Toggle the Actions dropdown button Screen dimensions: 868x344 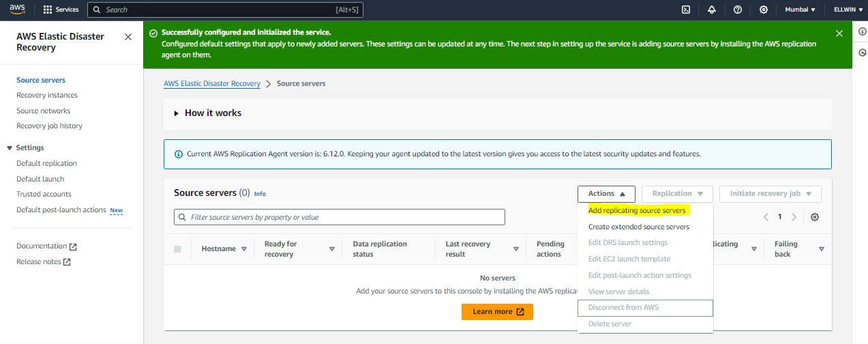(606, 194)
